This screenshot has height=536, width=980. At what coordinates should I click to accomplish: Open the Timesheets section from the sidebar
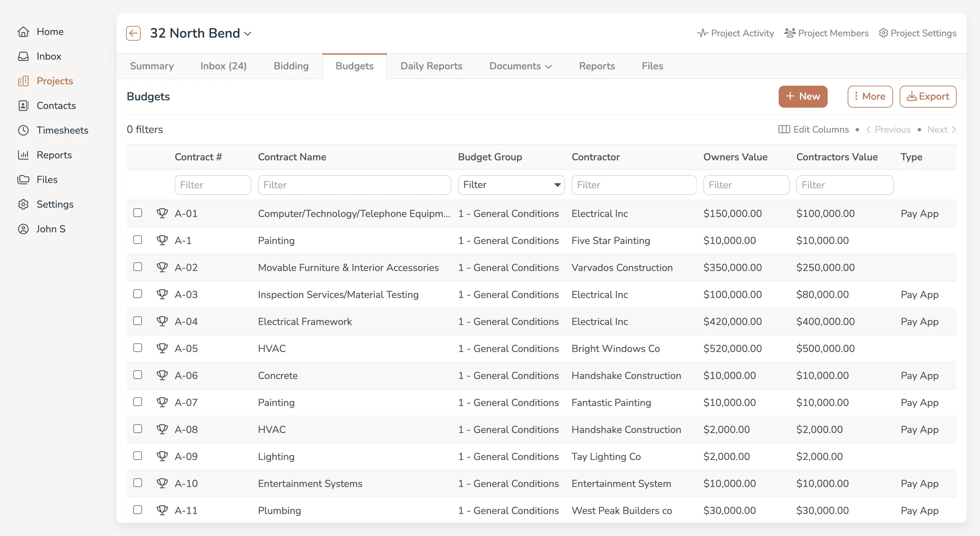pos(62,130)
